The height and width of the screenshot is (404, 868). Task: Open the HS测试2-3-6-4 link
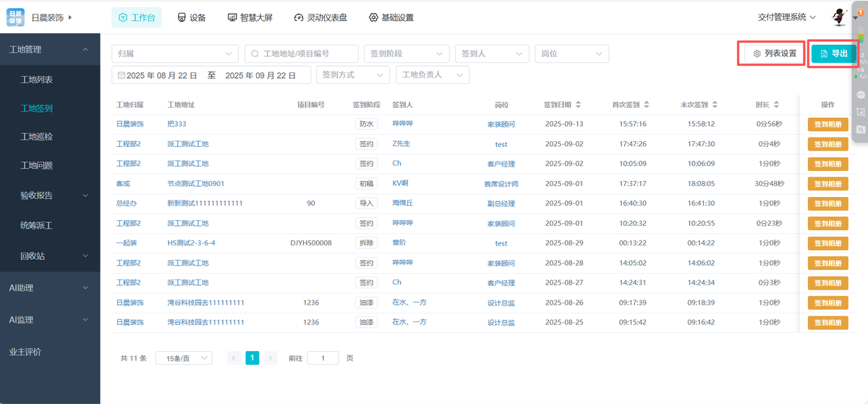pos(191,243)
